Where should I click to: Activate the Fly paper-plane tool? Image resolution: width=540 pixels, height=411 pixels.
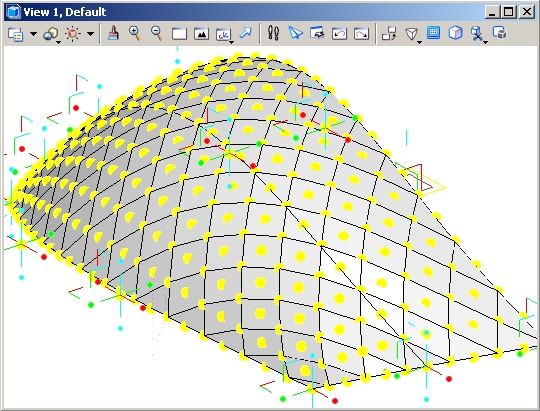click(x=295, y=33)
